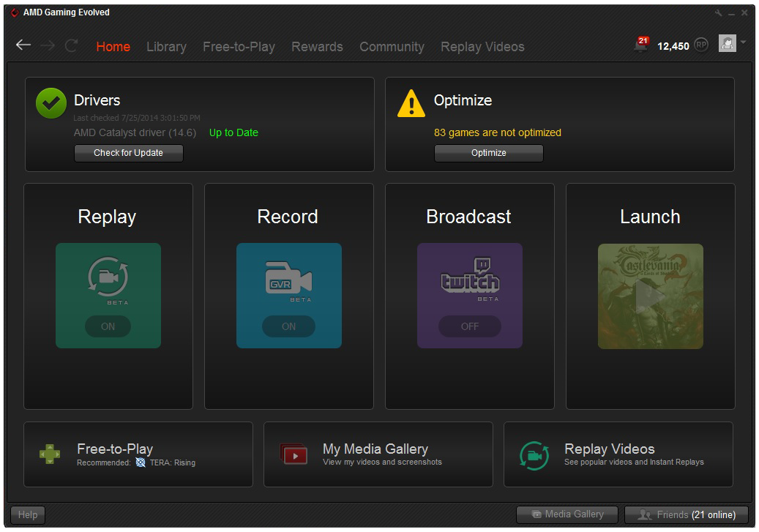Minimize the AMD Gaming Evolved window
Screen dimensions: 759x532
[x=731, y=14]
